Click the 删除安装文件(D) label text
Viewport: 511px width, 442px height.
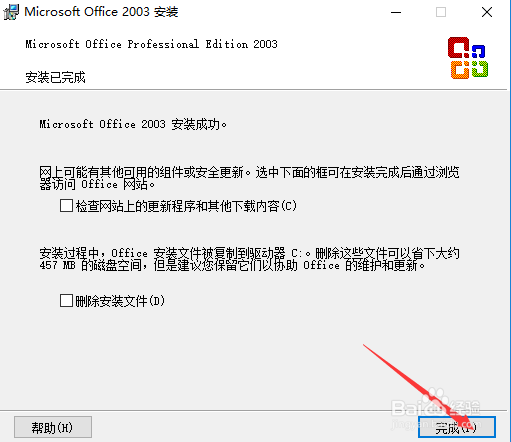pyautogui.click(x=120, y=301)
